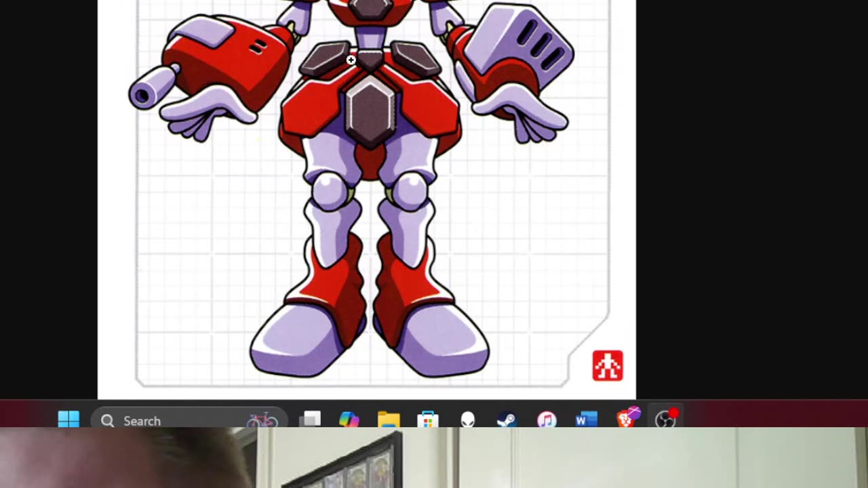Viewport: 868px width, 488px height.
Task: Open Microsoft Word from the taskbar
Action: tap(586, 420)
